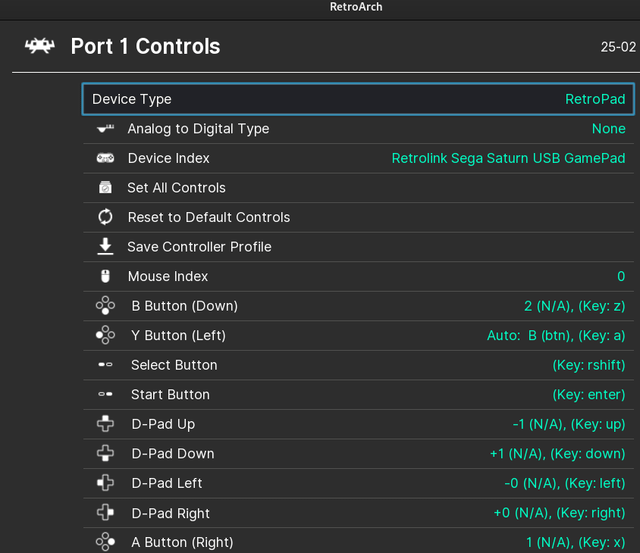Activate Save Controller Profile

coord(199,247)
